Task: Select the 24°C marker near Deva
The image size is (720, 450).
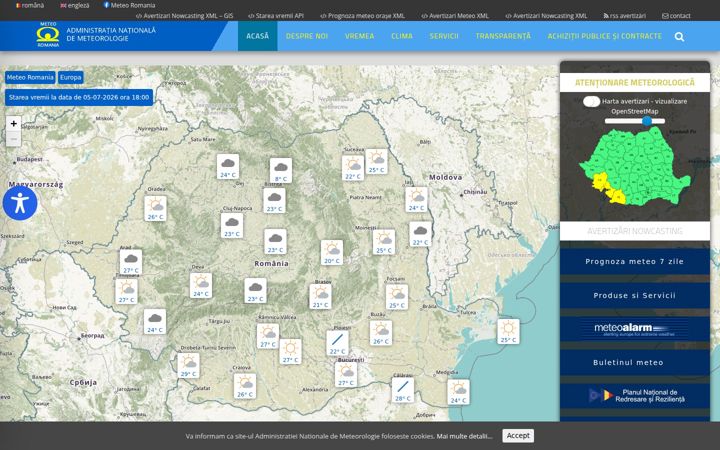Action: 201,285
